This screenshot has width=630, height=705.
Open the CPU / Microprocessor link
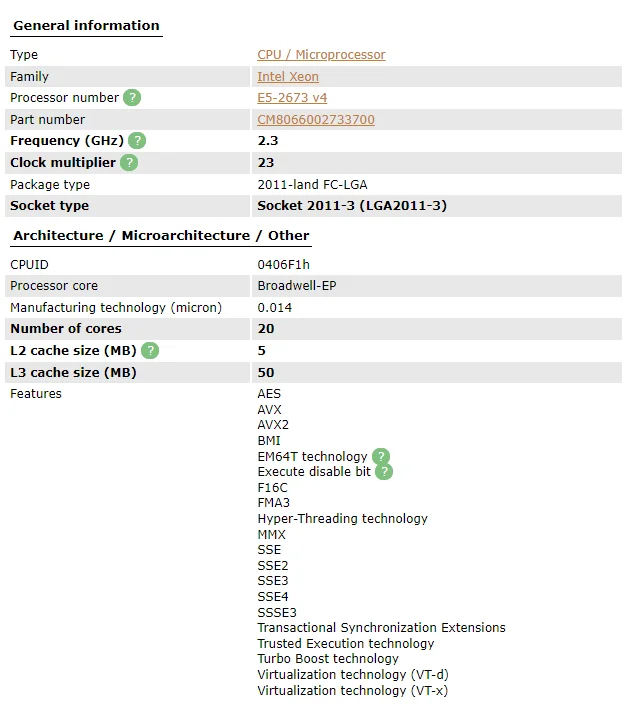coord(321,55)
